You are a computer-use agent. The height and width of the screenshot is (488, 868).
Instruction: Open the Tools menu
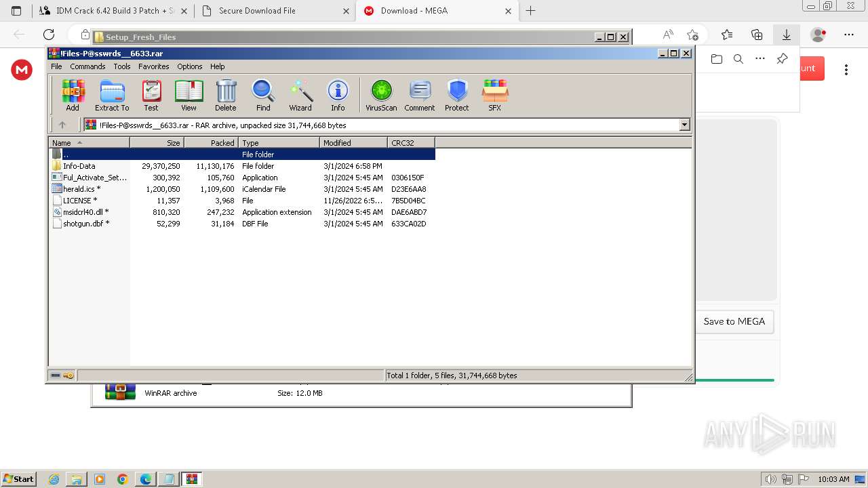122,66
